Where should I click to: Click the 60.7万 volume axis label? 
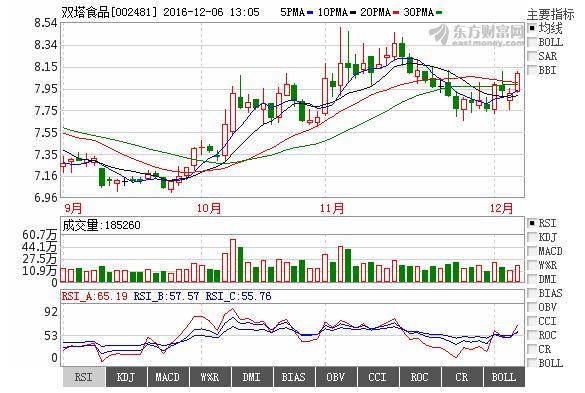pyautogui.click(x=40, y=235)
